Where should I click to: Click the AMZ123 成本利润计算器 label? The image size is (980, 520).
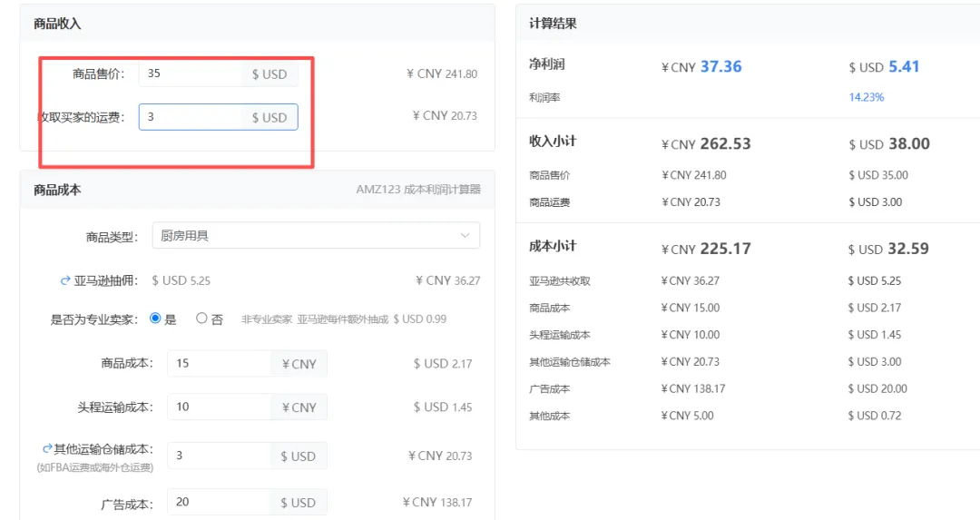coord(418,190)
